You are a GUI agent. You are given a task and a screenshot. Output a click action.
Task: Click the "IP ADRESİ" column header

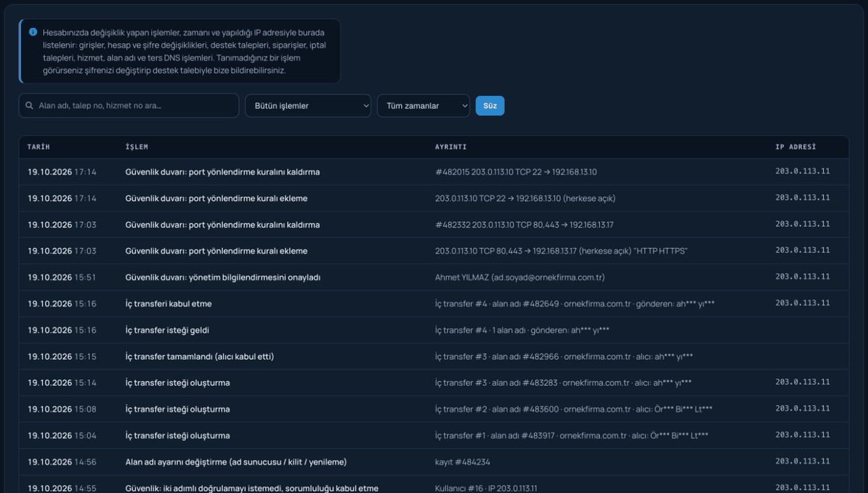[796, 147]
